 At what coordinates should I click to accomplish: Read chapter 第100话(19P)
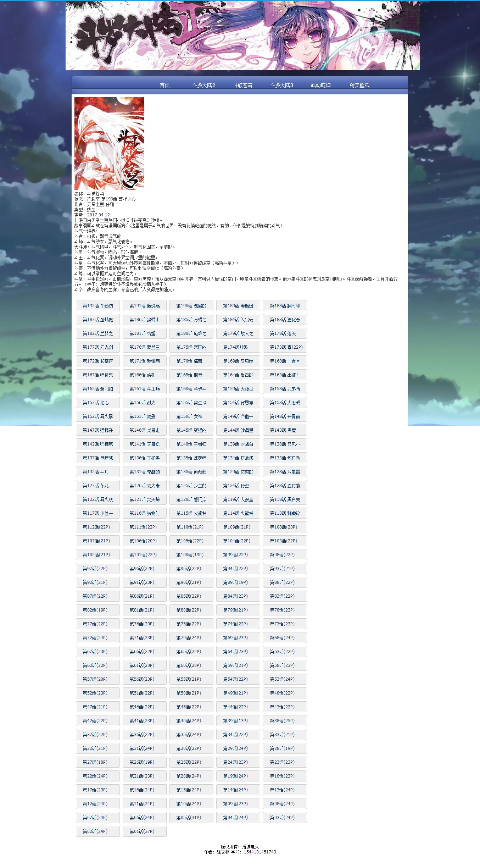[x=191, y=555]
